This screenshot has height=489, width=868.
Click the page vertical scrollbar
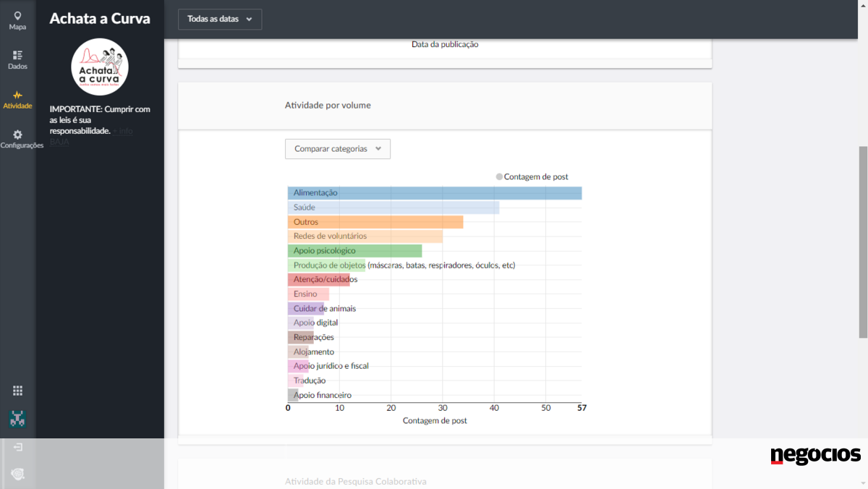[x=862, y=242]
